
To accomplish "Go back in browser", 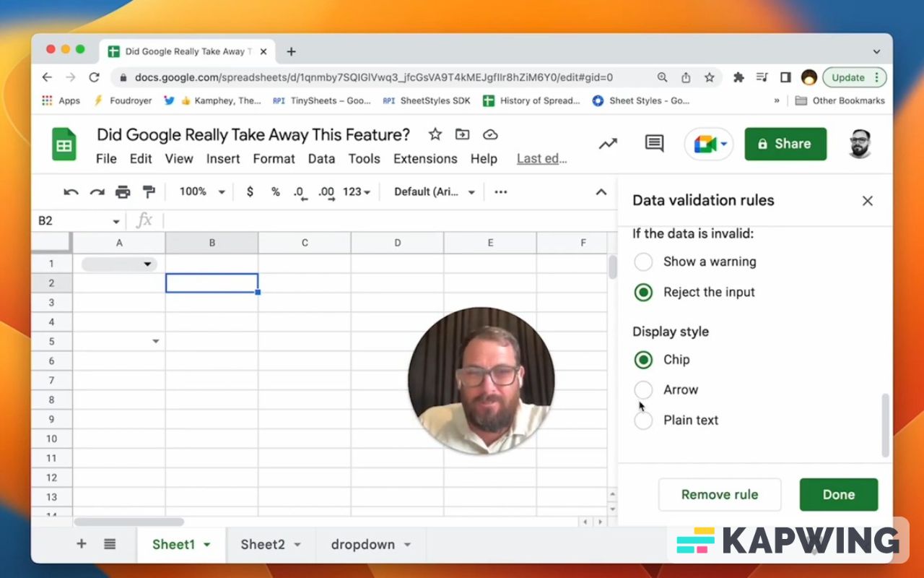I will click(x=47, y=77).
